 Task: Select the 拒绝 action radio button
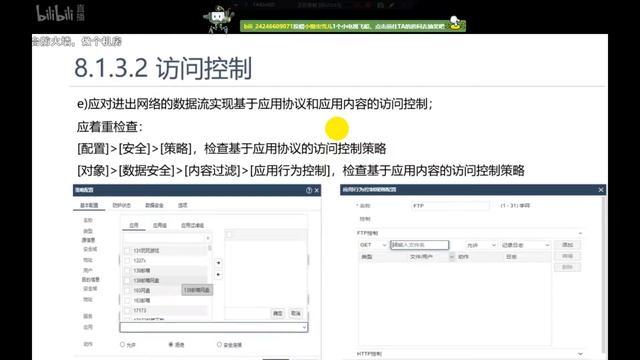(171, 344)
